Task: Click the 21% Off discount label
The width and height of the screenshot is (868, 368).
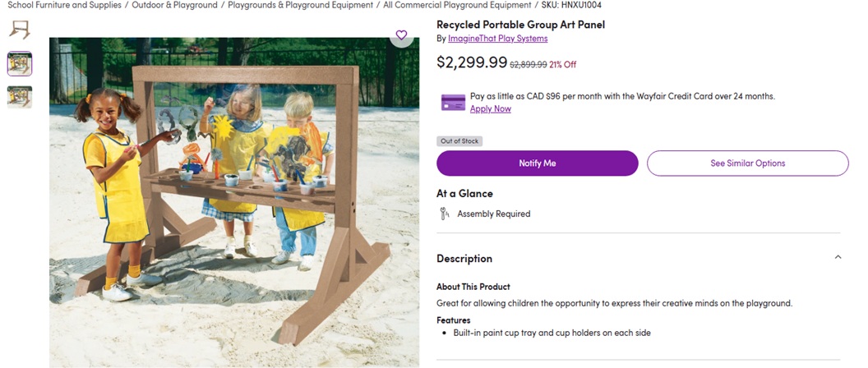Action: pos(563,64)
